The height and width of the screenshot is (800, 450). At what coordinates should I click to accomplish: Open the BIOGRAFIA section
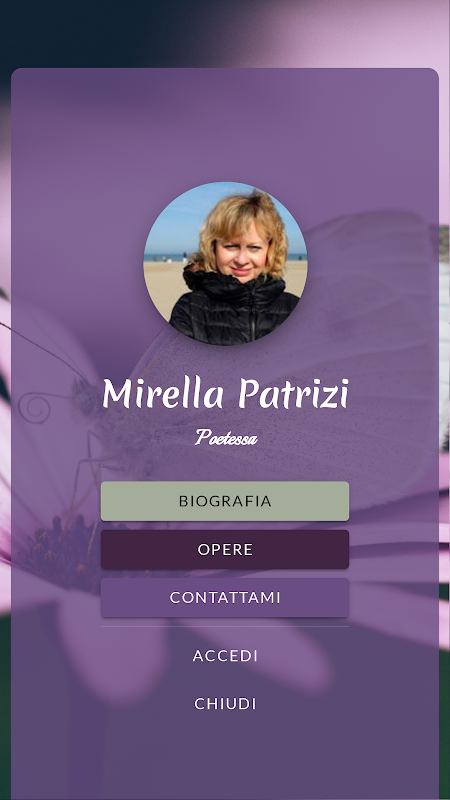click(x=225, y=501)
